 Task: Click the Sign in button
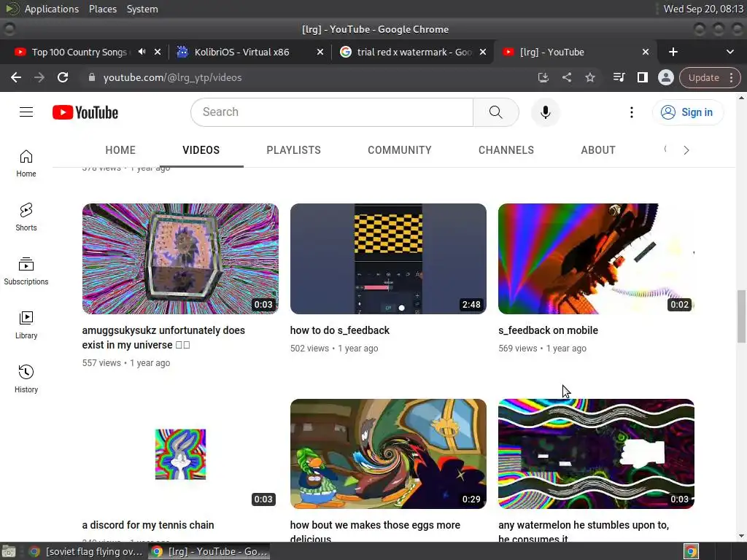click(x=687, y=112)
